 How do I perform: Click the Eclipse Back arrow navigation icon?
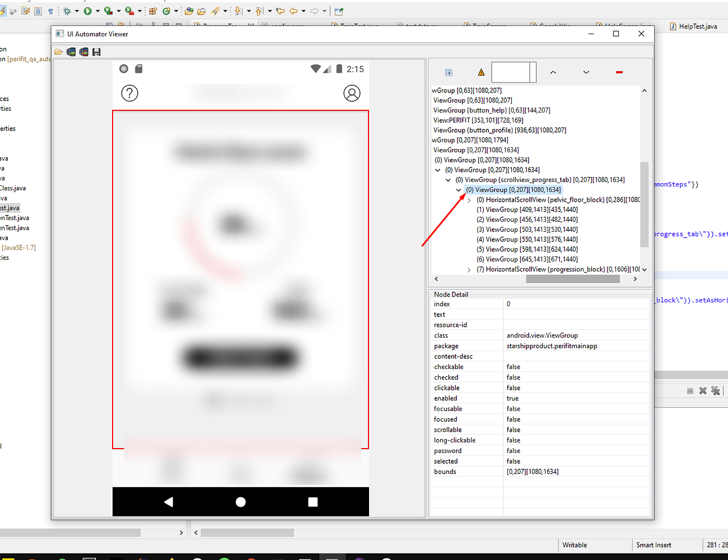click(x=293, y=11)
